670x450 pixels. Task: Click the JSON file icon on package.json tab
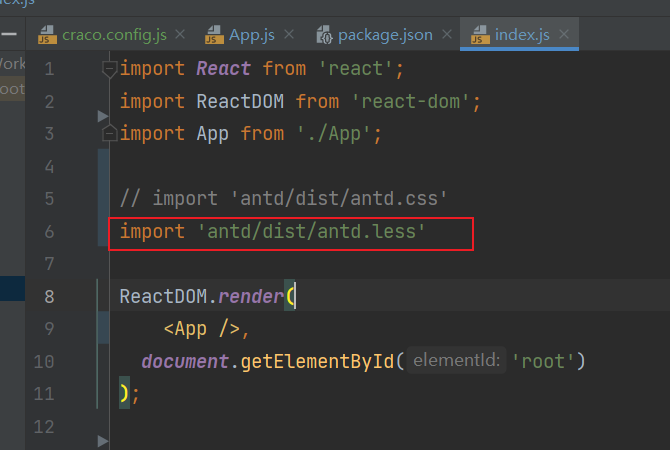tap(324, 35)
